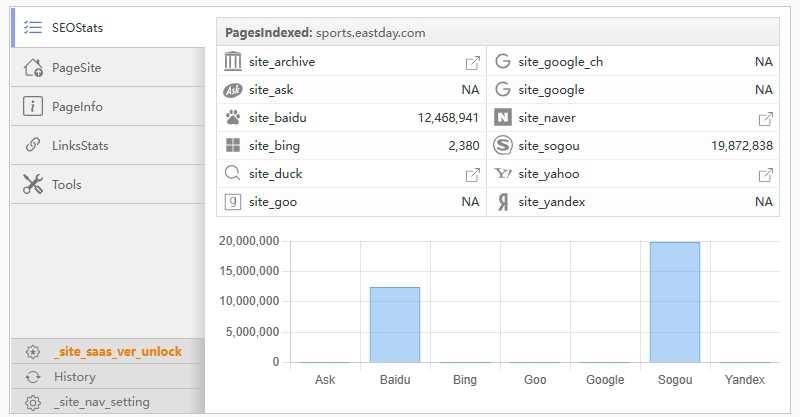Open _site_nav_setting option

tap(108, 402)
